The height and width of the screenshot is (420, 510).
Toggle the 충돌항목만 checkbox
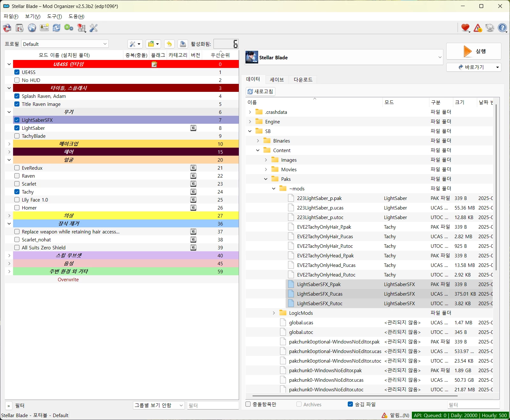[248, 404]
